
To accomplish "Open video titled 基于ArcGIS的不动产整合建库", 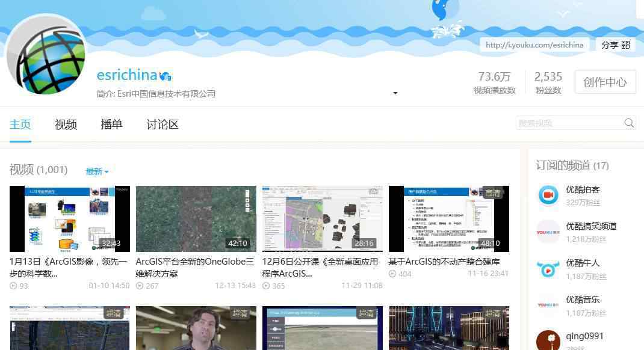I will [x=444, y=262].
